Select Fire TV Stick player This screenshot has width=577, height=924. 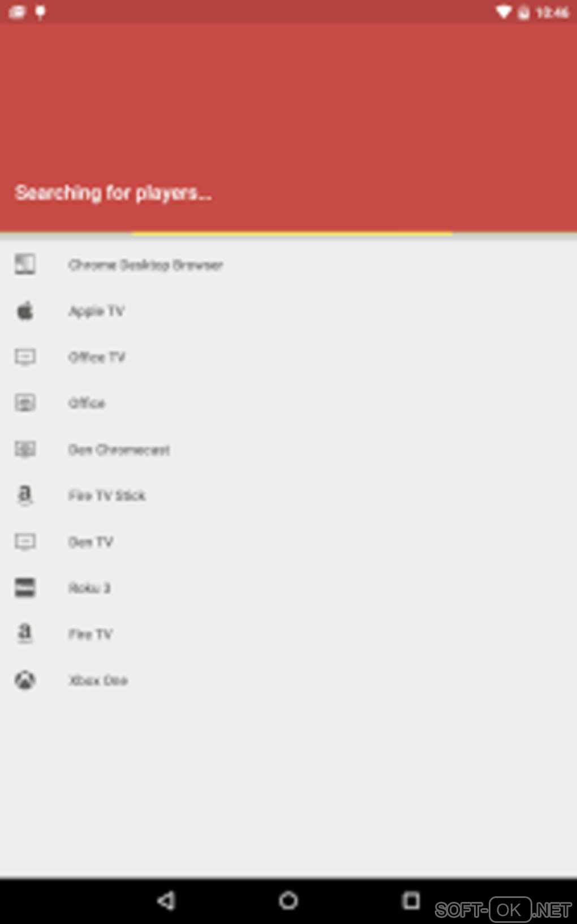[288, 495]
